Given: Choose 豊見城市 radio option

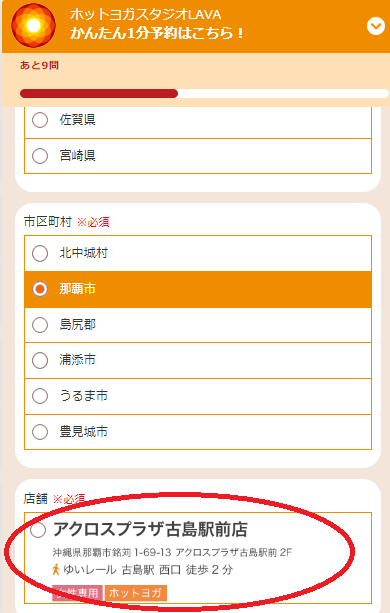Looking at the screenshot, I should [x=40, y=432].
